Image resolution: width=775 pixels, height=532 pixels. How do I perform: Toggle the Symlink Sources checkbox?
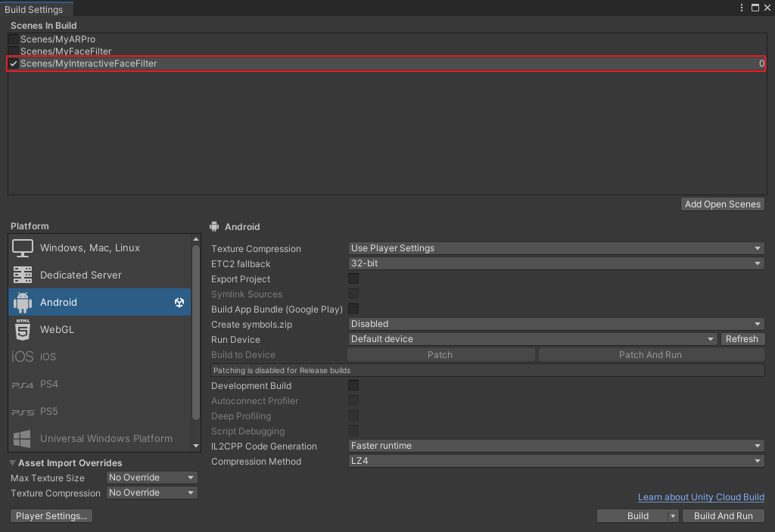(x=353, y=294)
